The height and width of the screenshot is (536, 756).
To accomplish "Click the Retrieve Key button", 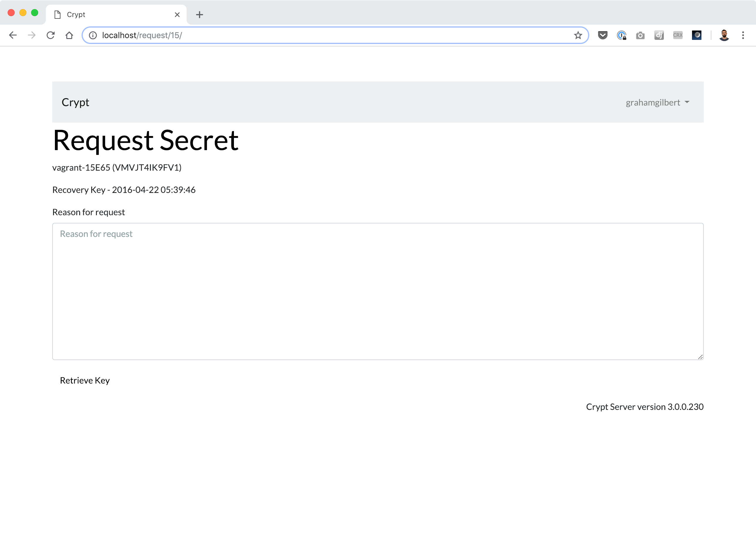I will (x=85, y=380).
